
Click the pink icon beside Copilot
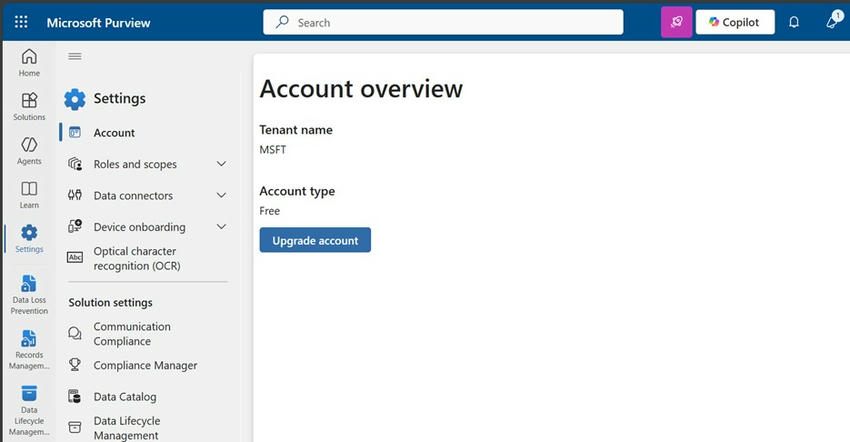[676, 22]
